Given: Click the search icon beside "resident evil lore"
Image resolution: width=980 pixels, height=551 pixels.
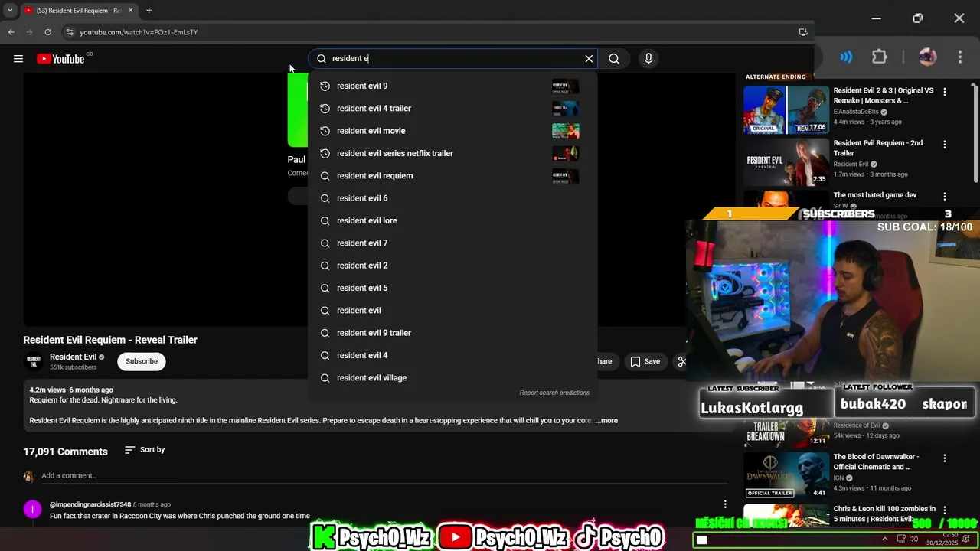Looking at the screenshot, I should point(325,220).
